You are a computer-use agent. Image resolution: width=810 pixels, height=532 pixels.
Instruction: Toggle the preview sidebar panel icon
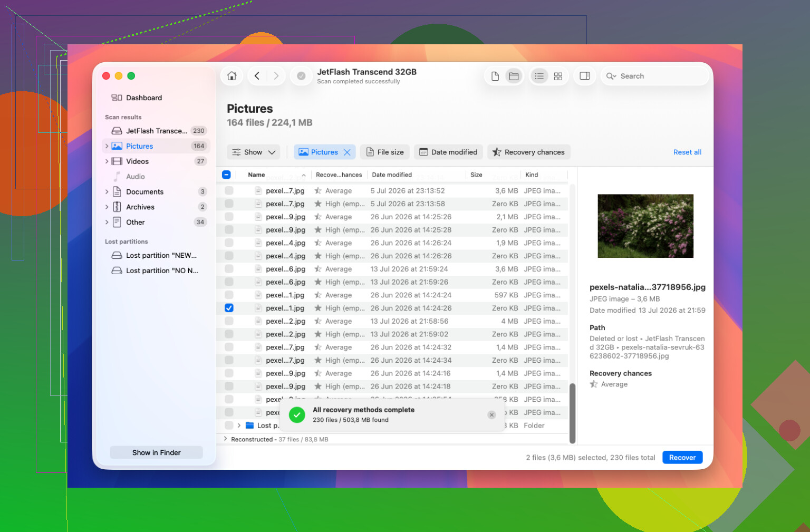(585, 76)
